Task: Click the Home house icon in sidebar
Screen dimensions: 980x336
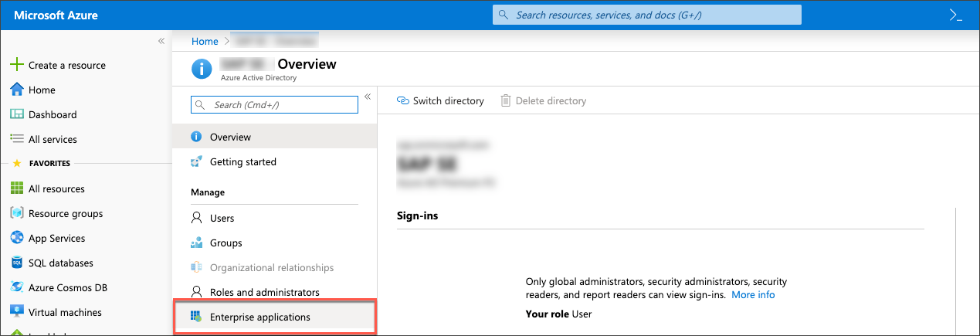Action: [17, 90]
